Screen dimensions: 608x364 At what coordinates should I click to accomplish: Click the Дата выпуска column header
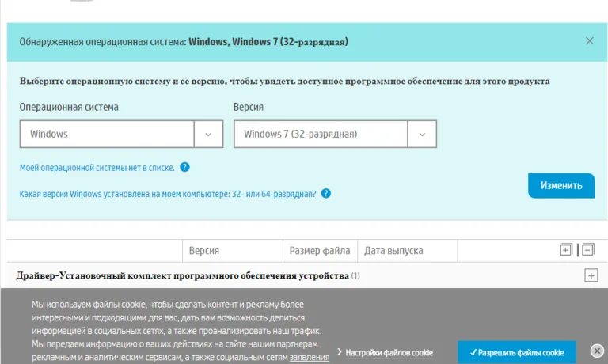pos(393,251)
